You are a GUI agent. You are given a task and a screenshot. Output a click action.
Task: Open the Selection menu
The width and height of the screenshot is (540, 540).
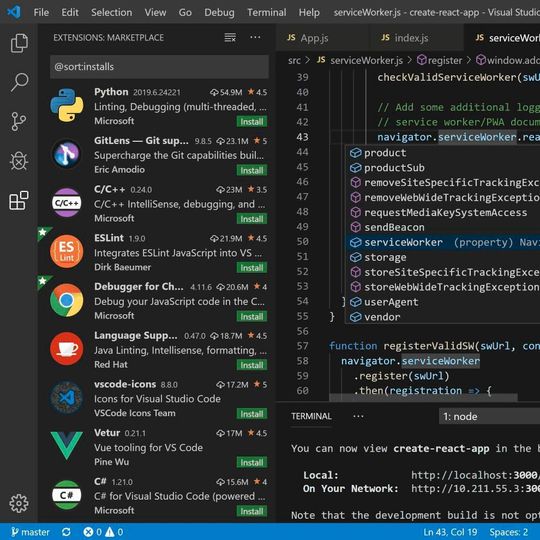112,12
